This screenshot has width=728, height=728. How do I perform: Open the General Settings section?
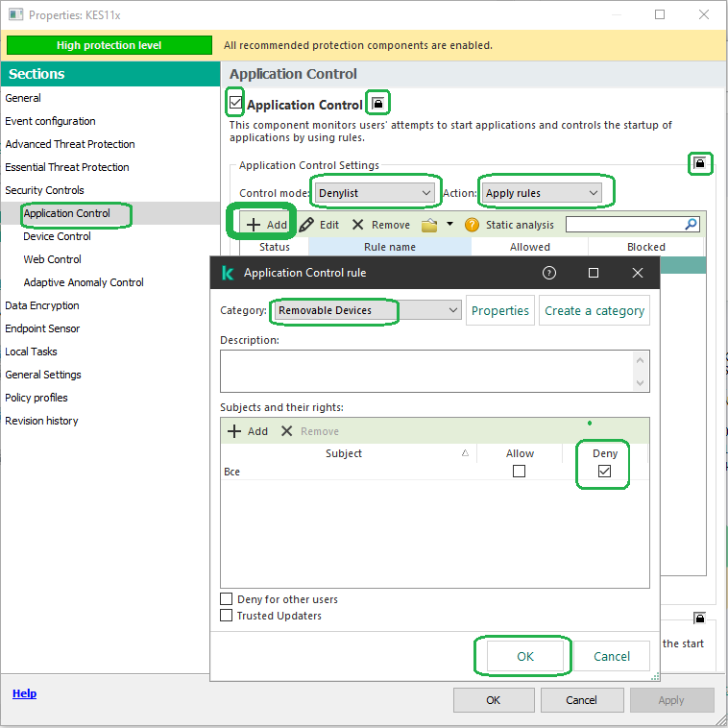(x=43, y=375)
